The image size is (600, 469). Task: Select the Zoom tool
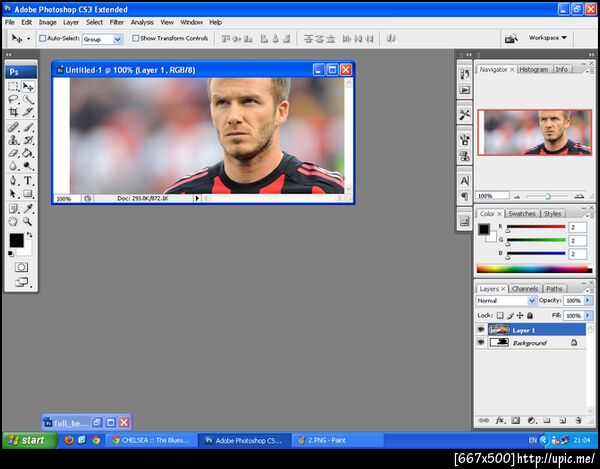coord(28,221)
